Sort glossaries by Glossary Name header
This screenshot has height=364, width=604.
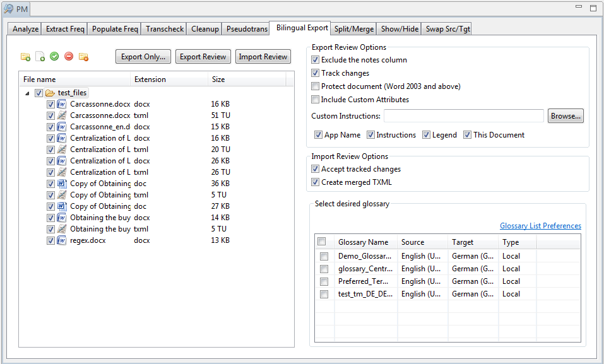pyautogui.click(x=363, y=242)
